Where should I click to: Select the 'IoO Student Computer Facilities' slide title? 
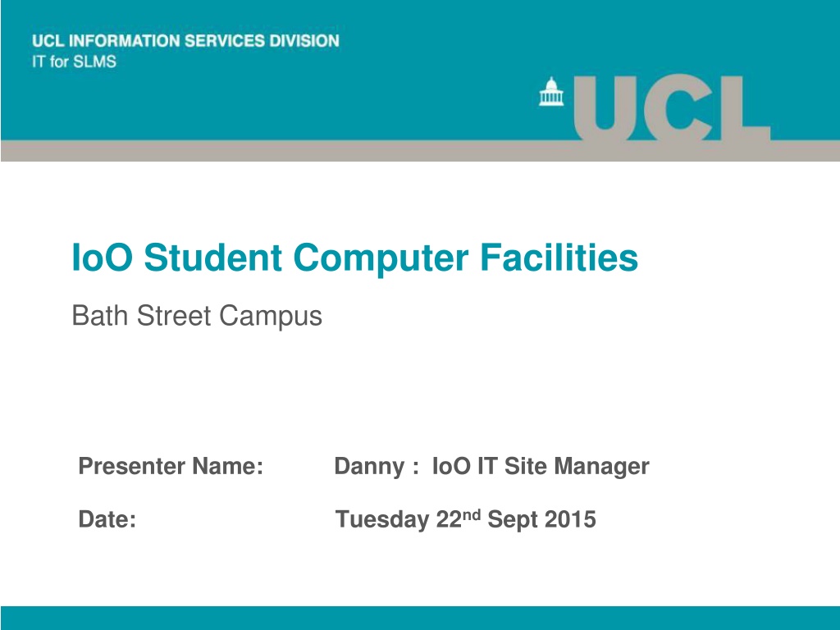pos(354,257)
